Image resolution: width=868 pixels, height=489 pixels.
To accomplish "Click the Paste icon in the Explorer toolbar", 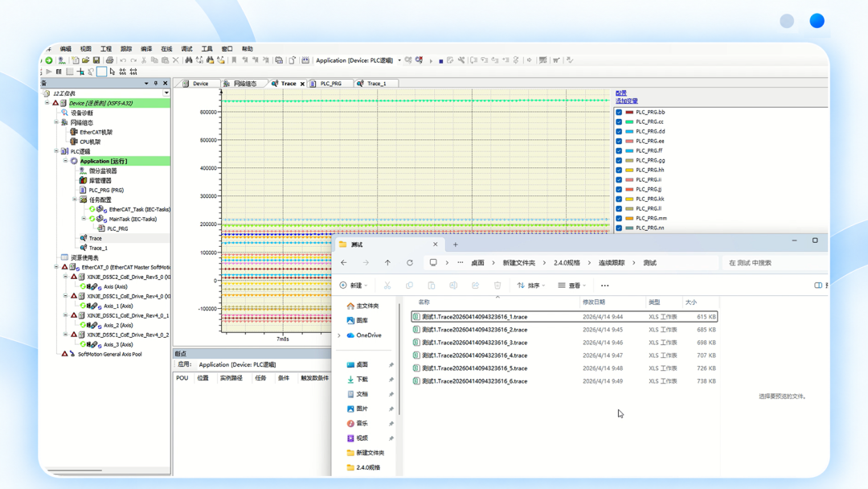I will (432, 286).
